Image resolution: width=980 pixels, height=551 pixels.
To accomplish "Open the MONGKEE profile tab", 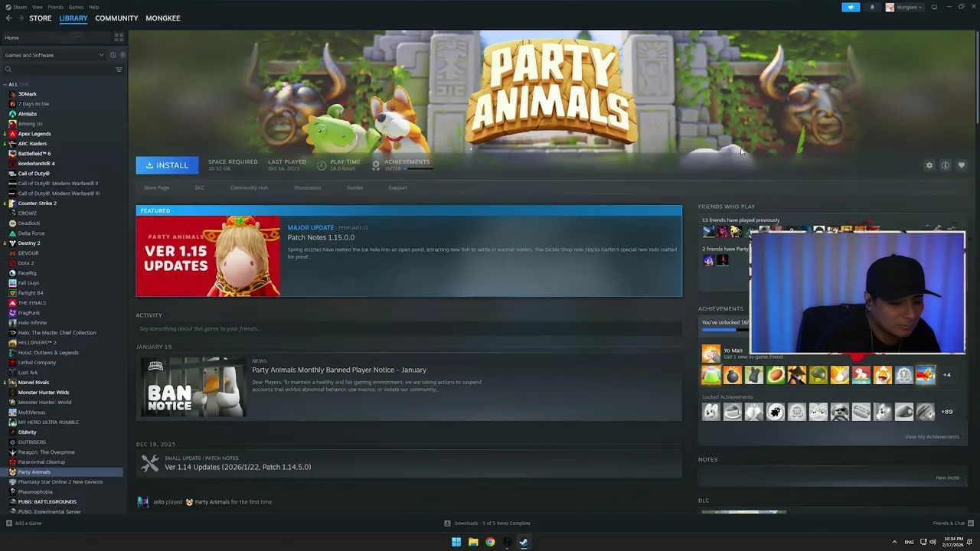I will click(163, 18).
